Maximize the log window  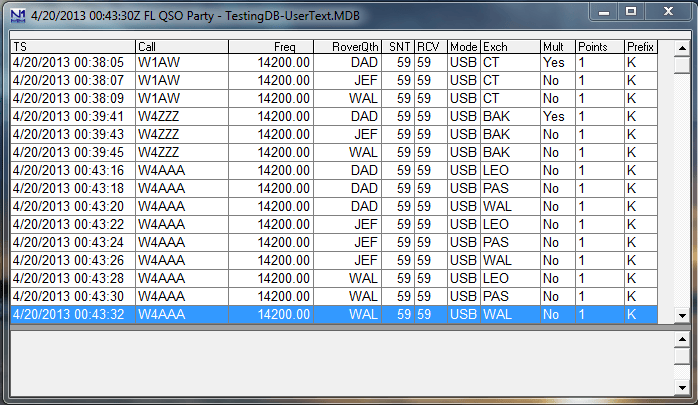point(631,11)
